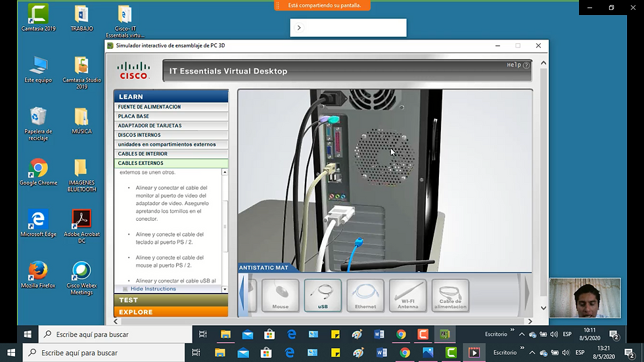Switch to the TEST section

[171, 300]
